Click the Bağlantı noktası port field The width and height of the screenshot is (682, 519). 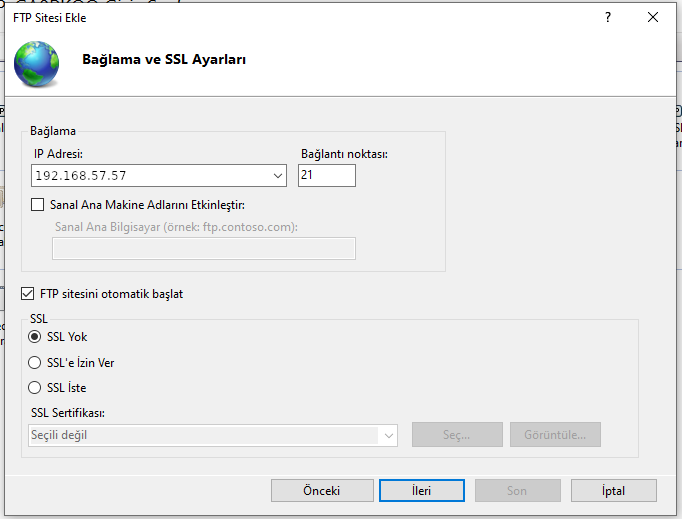(x=327, y=175)
